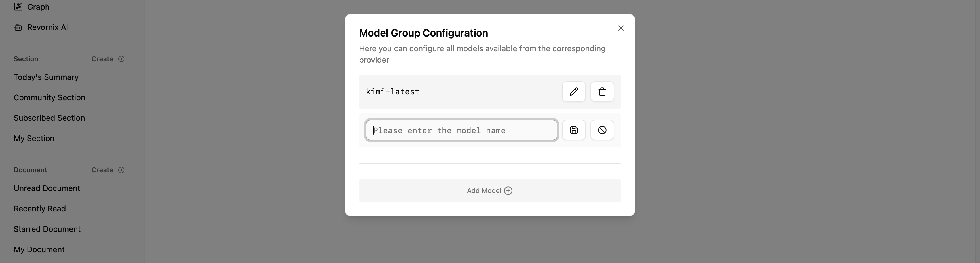Open Starred Document list
Screen dimensions: 980x263
[47, 229]
